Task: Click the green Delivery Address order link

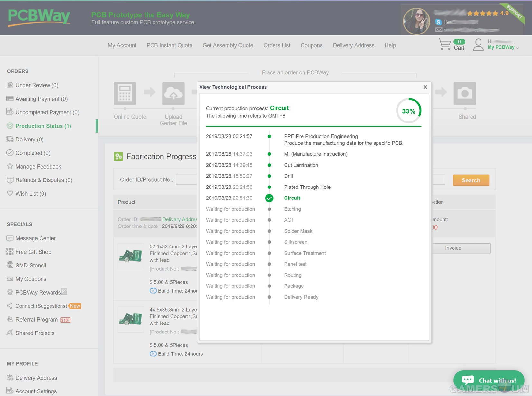Action: tap(180, 219)
